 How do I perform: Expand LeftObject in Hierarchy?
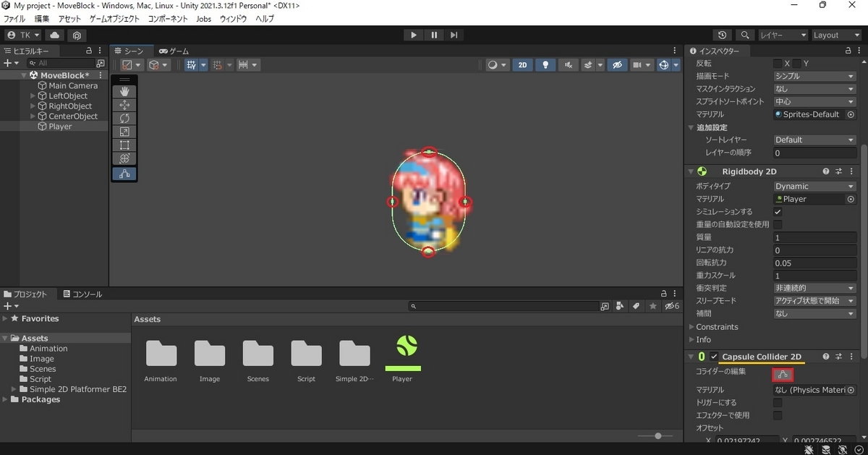pyautogui.click(x=33, y=95)
